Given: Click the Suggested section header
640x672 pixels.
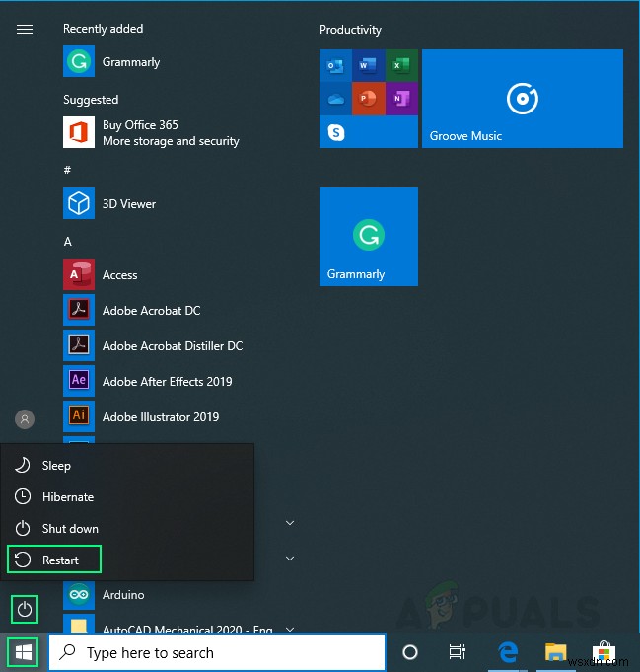Looking at the screenshot, I should (x=91, y=100).
